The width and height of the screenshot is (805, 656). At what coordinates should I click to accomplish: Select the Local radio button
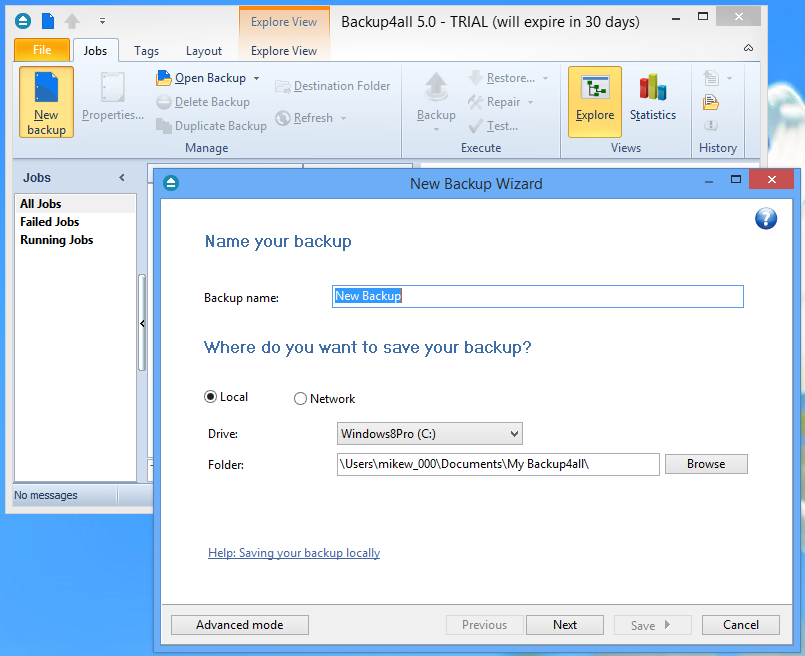[210, 397]
